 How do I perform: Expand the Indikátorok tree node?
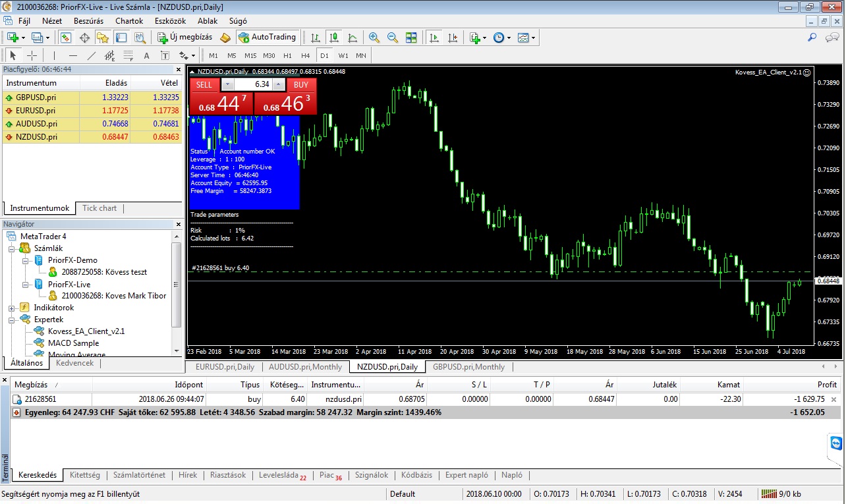click(12, 308)
